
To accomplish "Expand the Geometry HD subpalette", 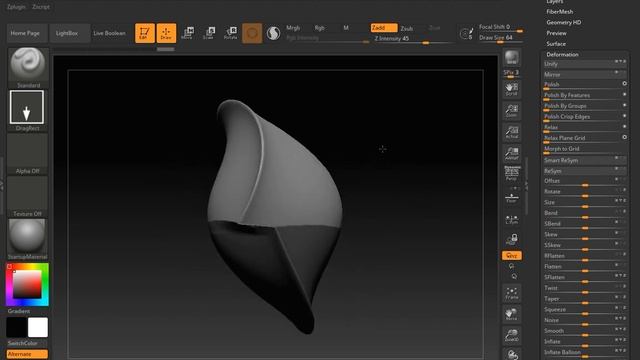I will (x=564, y=22).
